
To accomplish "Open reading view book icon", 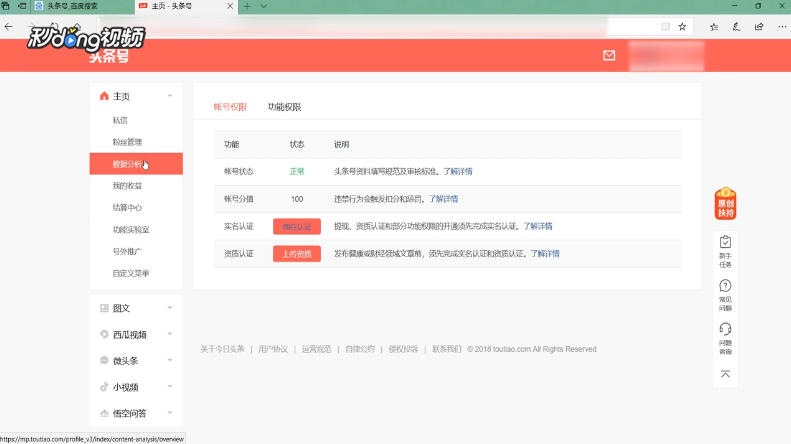I will click(665, 27).
